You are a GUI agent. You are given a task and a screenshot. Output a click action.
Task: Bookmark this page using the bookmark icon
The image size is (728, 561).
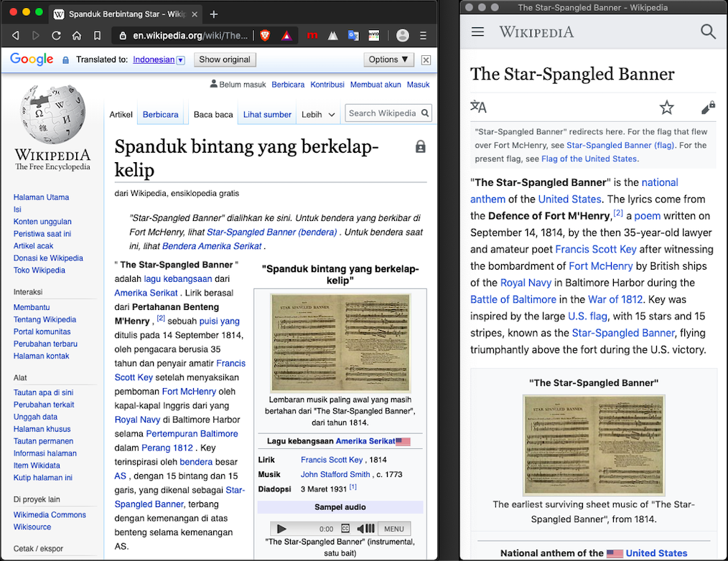(x=97, y=35)
